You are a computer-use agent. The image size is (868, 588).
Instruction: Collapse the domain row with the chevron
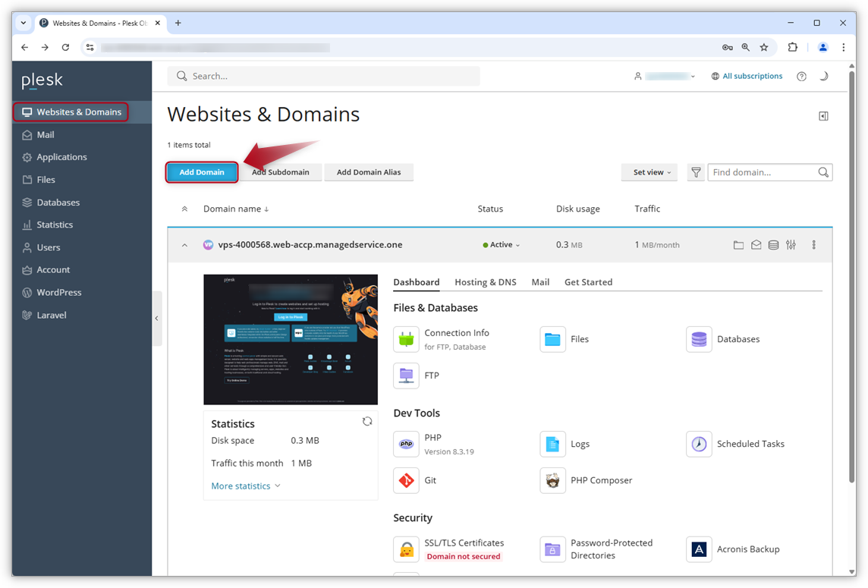[x=184, y=244]
